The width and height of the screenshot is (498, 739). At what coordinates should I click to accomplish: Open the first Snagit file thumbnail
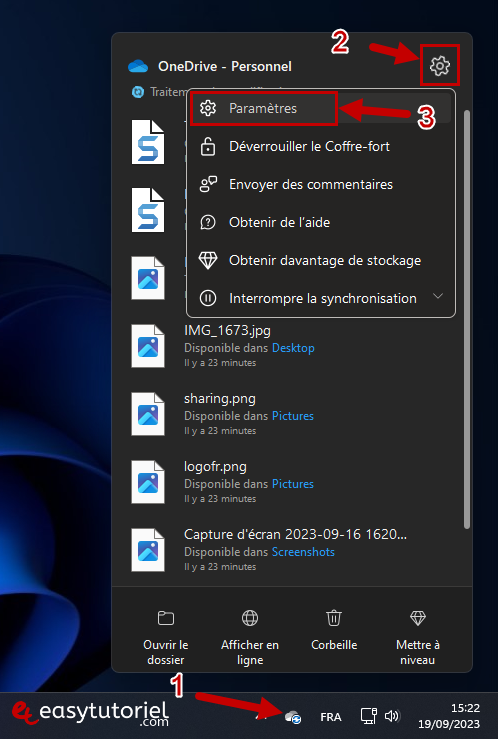[148, 142]
